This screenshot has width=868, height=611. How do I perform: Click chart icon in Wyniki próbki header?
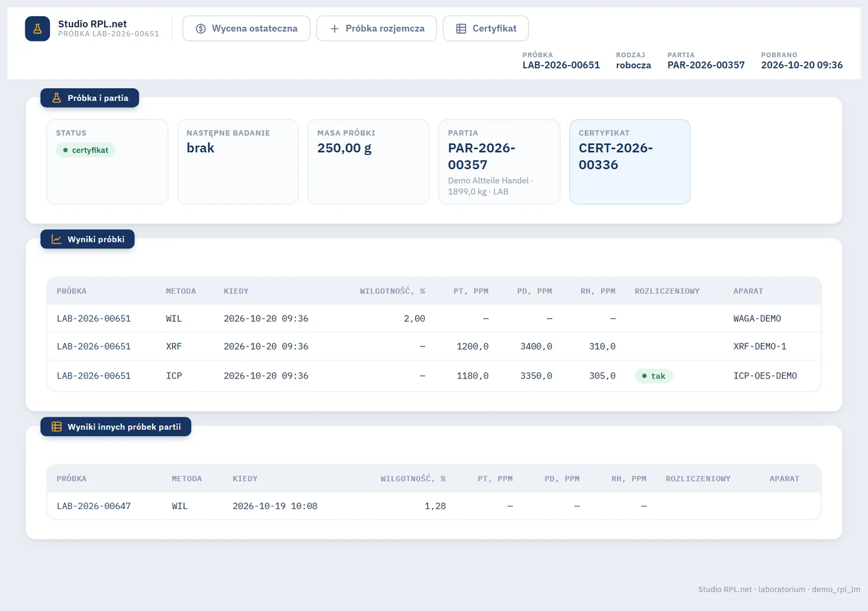(56, 239)
